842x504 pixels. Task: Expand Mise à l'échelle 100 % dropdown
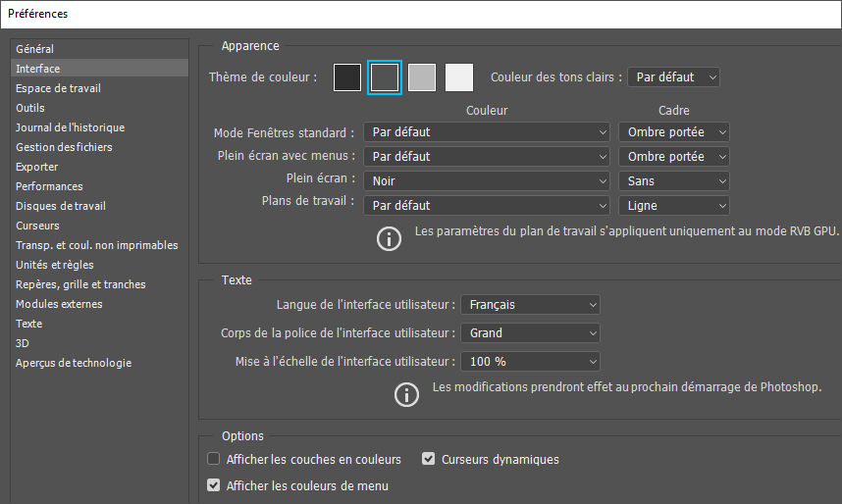tap(530, 362)
